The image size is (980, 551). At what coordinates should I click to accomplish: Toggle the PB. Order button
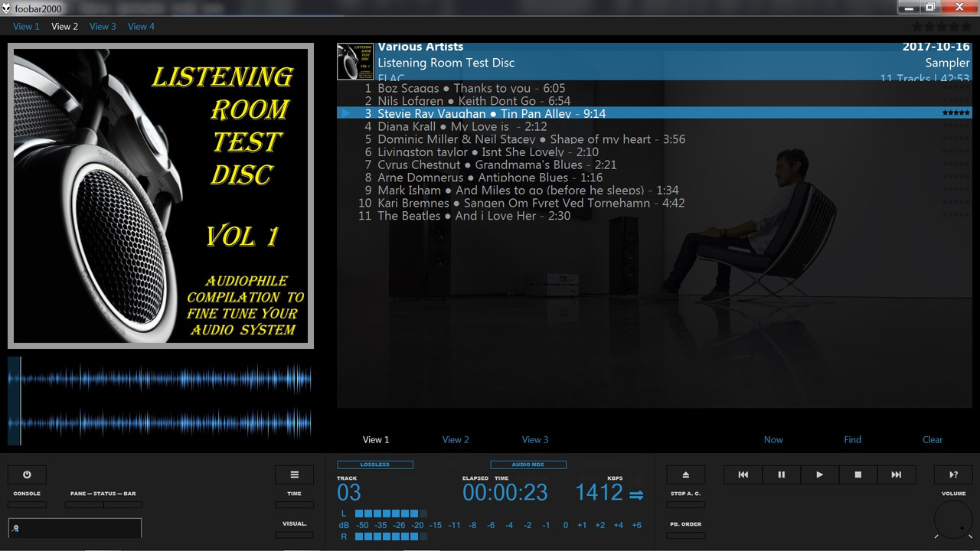pyautogui.click(x=685, y=535)
